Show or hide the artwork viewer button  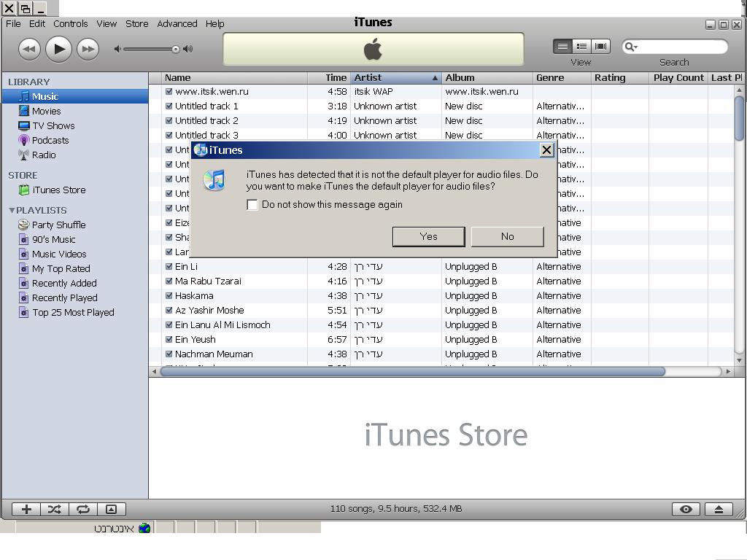tap(111, 509)
